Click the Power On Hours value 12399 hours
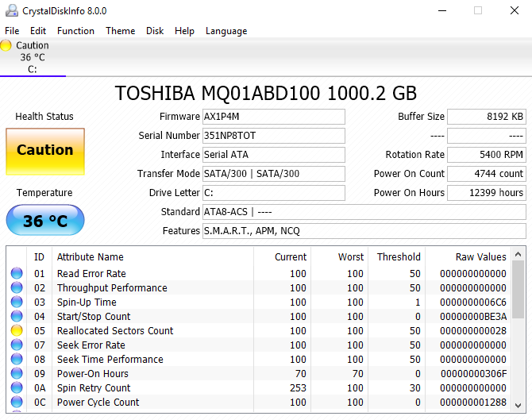532x420 pixels. [487, 192]
